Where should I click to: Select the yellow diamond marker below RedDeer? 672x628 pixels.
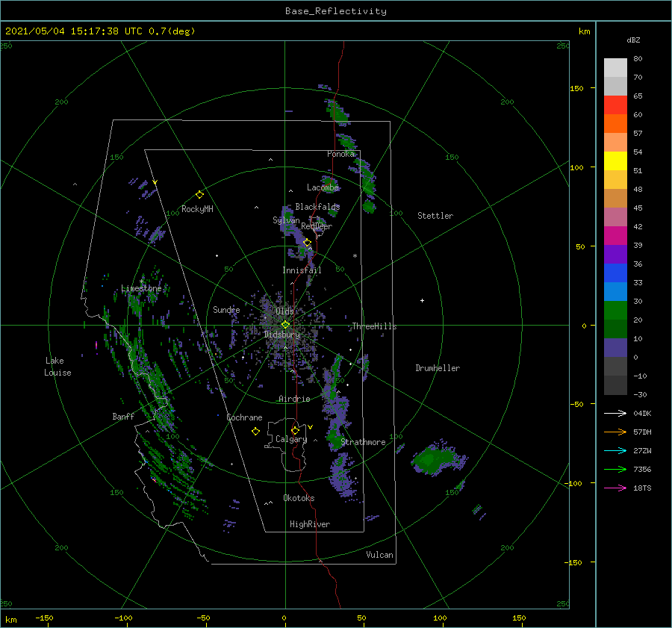[307, 243]
